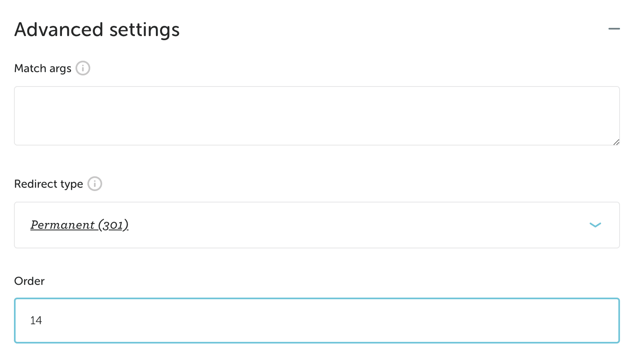The height and width of the screenshot is (364, 636).
Task: Click the word "Permanent" in the dropdown
Action: (63, 225)
